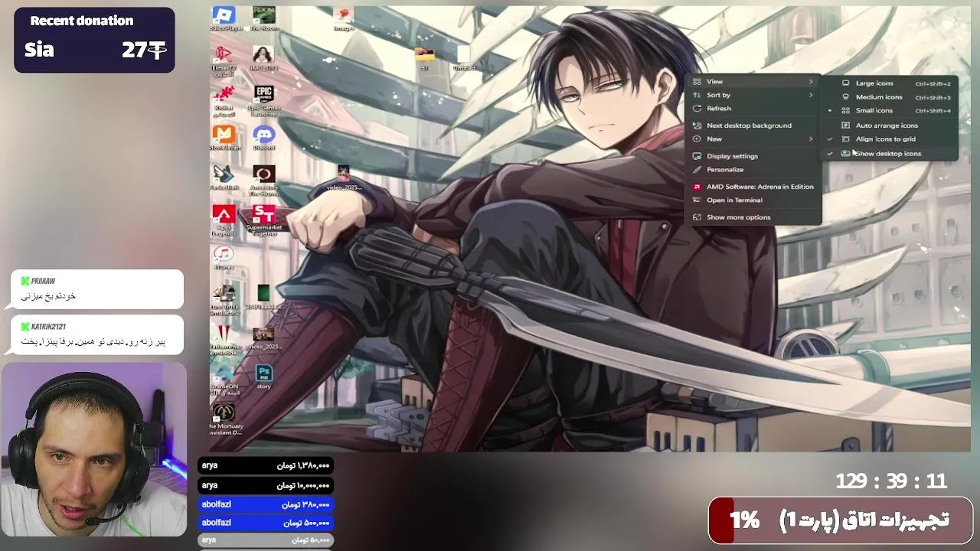Screen dimensions: 980x551
Task: Click Refresh in the context menu
Action: 753,109
